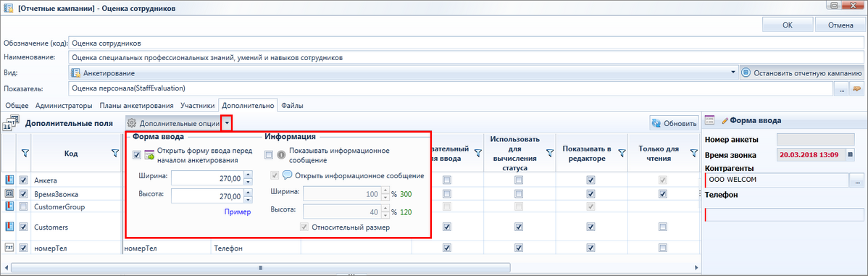Click the info icon beside Показывать информационное сообщение
This screenshot has height=276, width=868.
pos(280,156)
